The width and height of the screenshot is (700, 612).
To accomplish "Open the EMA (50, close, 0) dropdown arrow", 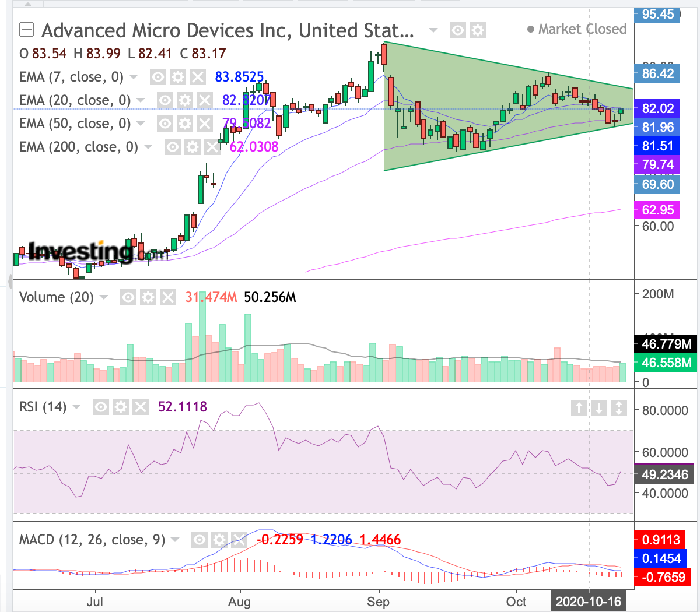I will pos(141,124).
